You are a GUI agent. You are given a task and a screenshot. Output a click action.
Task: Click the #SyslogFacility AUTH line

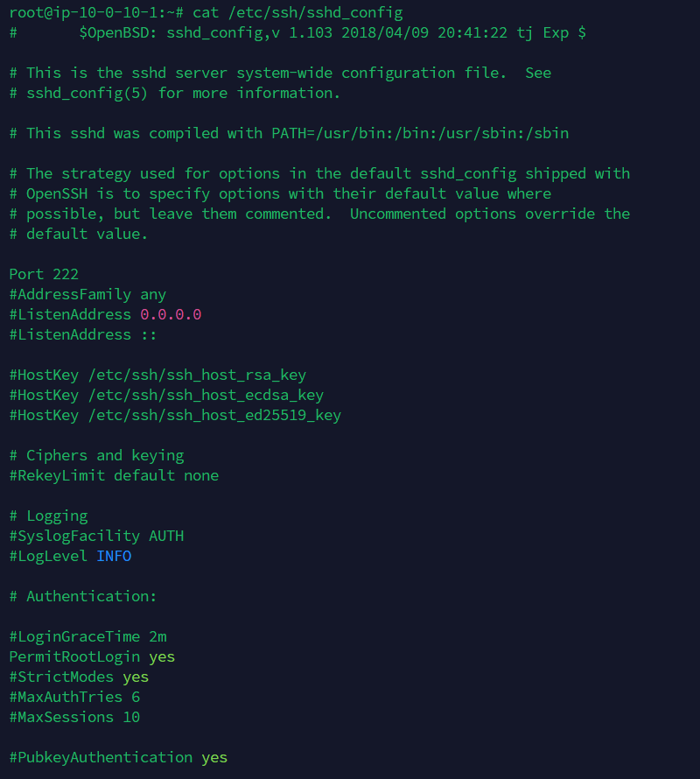[96, 536]
